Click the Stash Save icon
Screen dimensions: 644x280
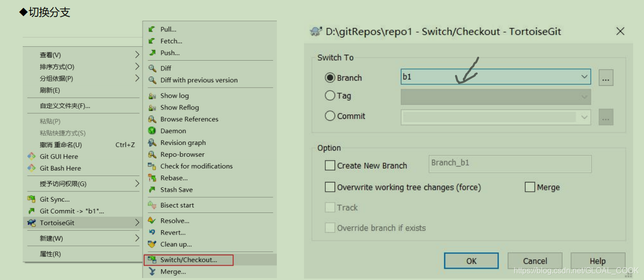(152, 190)
